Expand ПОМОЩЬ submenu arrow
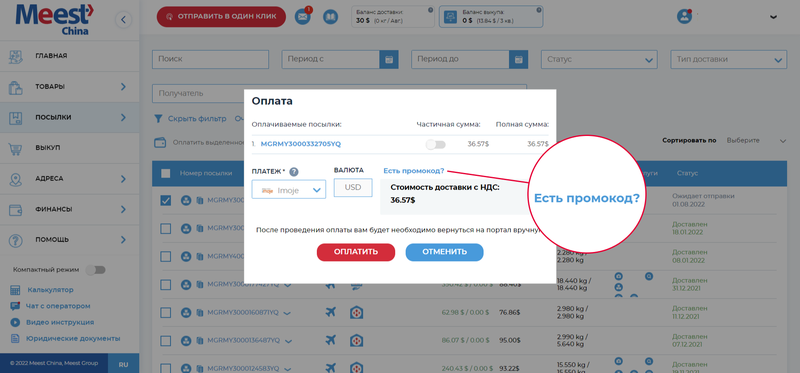Viewport: 800px width, 373px height. point(123,239)
